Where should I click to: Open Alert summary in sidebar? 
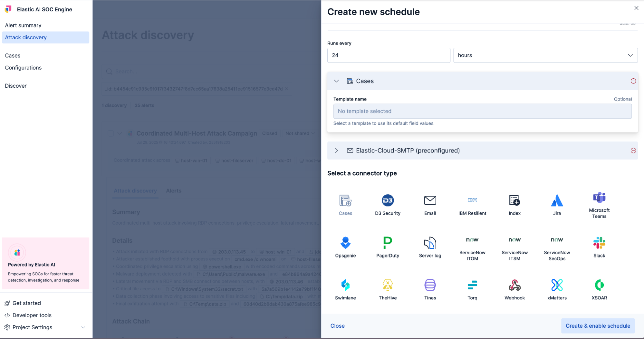(23, 25)
